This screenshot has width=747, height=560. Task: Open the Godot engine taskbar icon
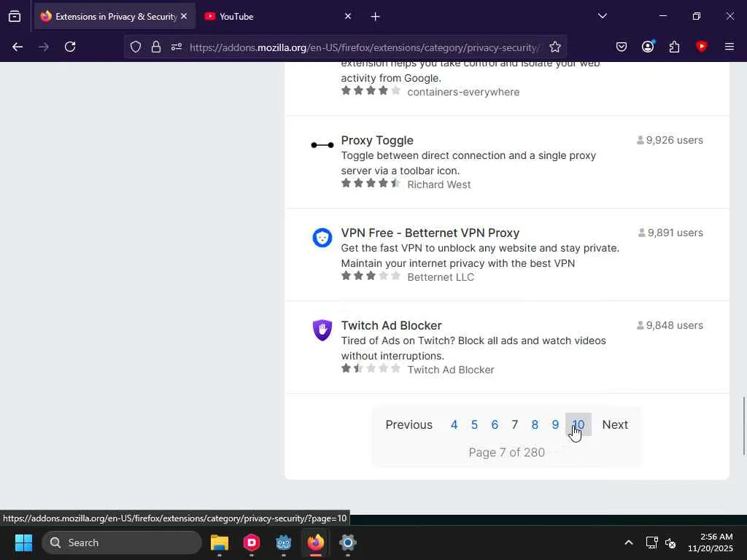tap(284, 542)
